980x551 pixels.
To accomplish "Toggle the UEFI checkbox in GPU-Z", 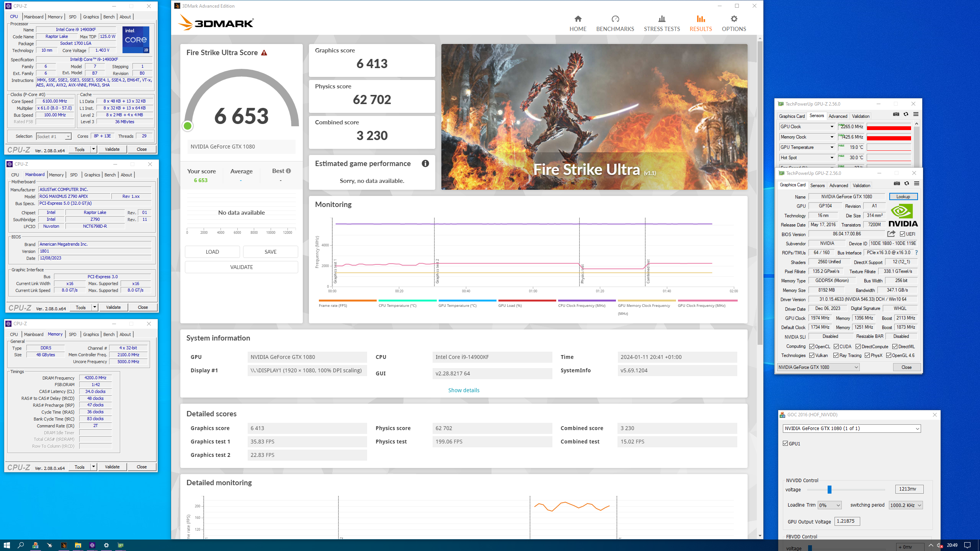I will (902, 234).
